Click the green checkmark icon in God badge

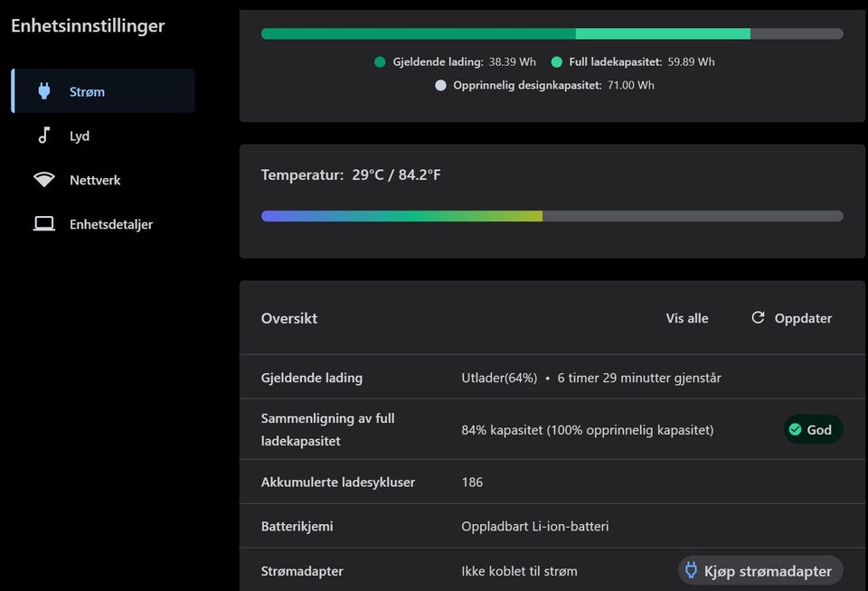796,429
